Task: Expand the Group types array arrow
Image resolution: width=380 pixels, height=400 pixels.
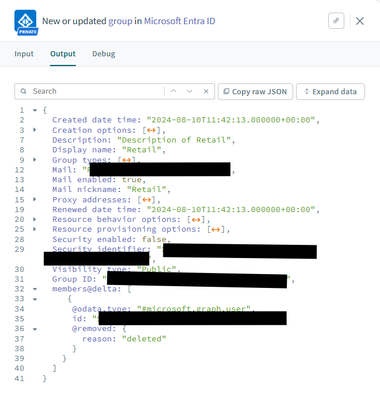Action: (35, 160)
